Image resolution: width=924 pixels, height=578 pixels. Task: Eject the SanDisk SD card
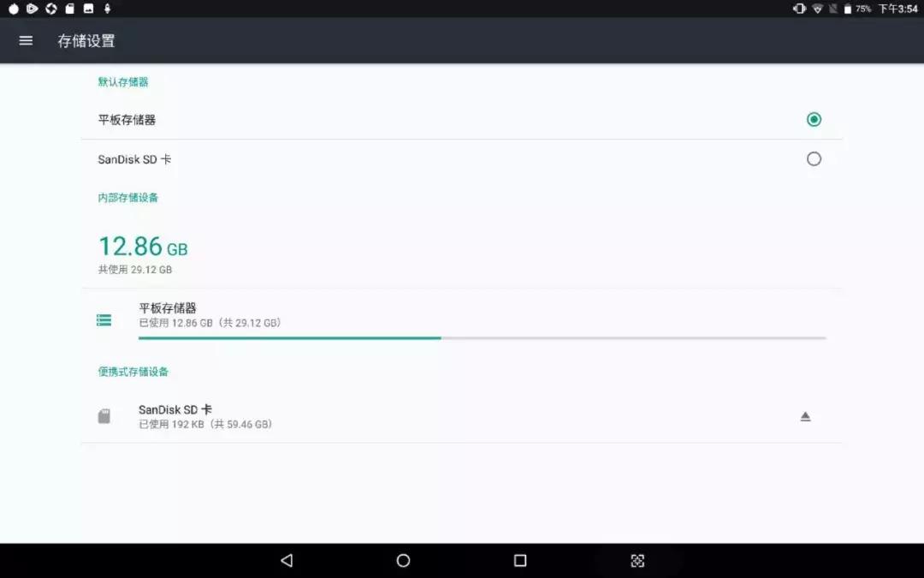pos(806,416)
